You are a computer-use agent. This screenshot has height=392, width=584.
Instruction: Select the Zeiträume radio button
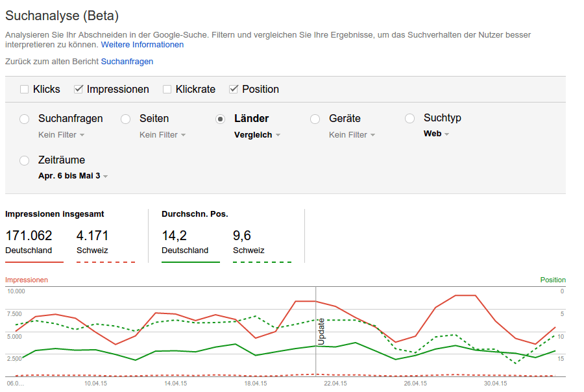pyautogui.click(x=25, y=160)
